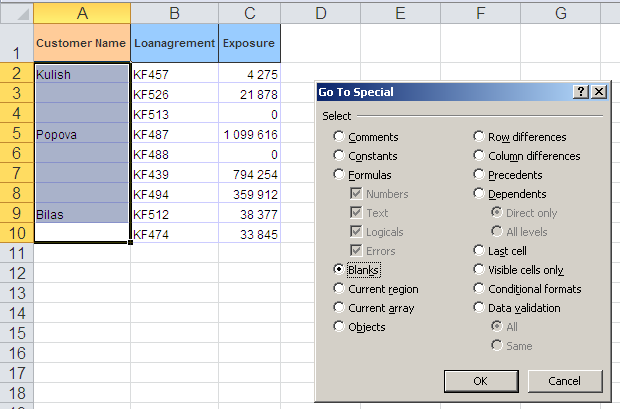
Task: Choose the Constants radio option
Action: [340, 156]
